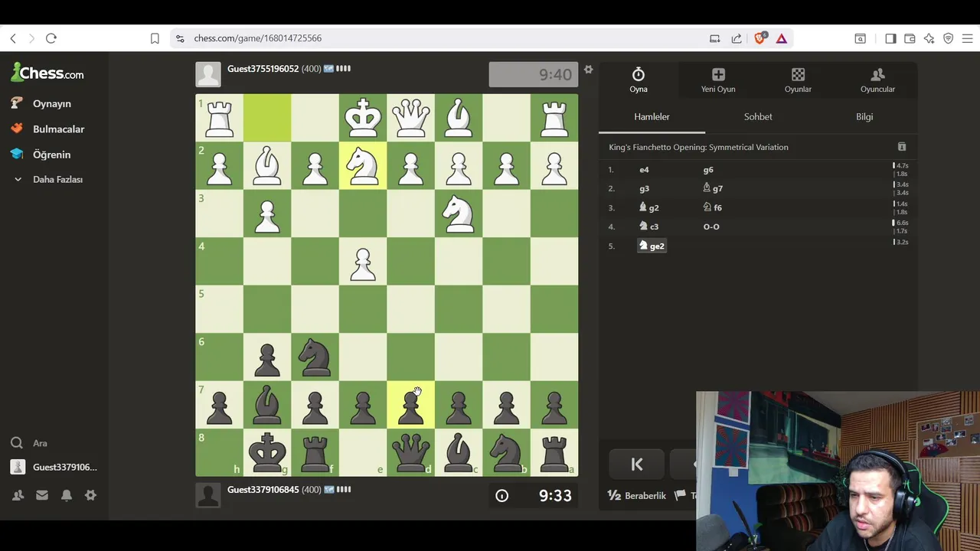This screenshot has width=980, height=551.
Task: Click your avatar beneath the board
Action: tap(208, 495)
